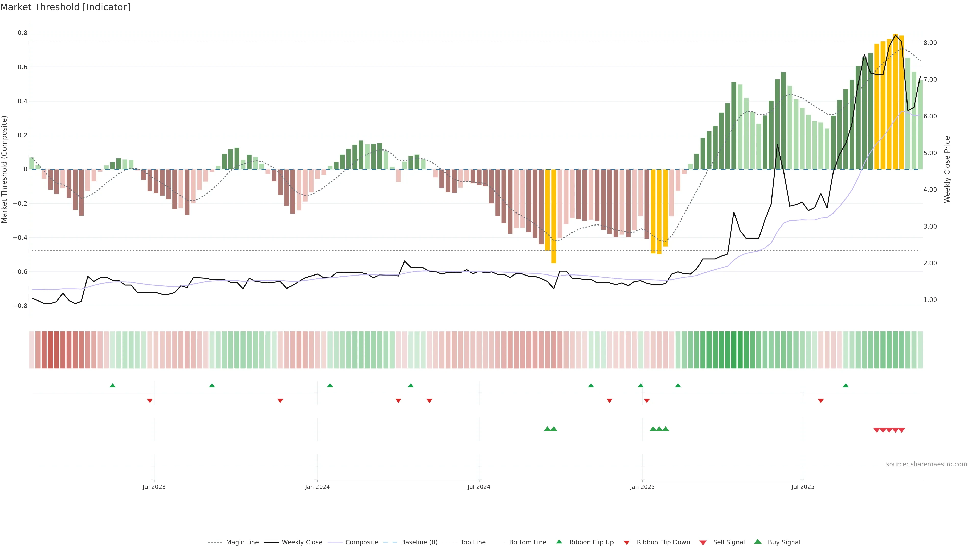Toggle the Baseline (0) legend entry
Image resolution: width=980 pixels, height=551 pixels.
419,542
